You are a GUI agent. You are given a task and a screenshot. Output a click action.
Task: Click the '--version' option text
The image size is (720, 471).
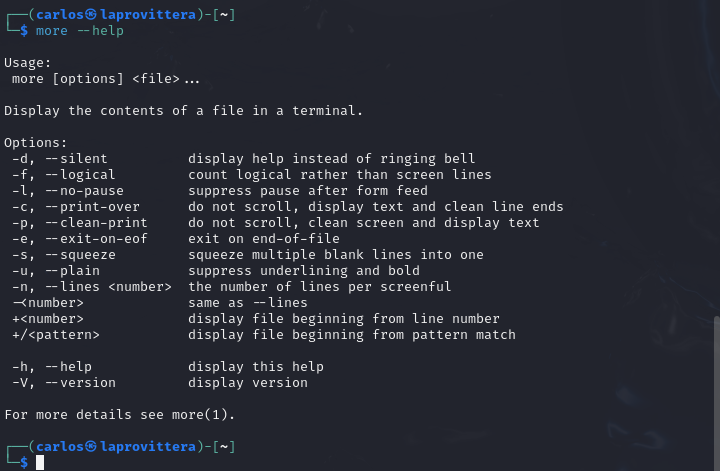coord(80,383)
